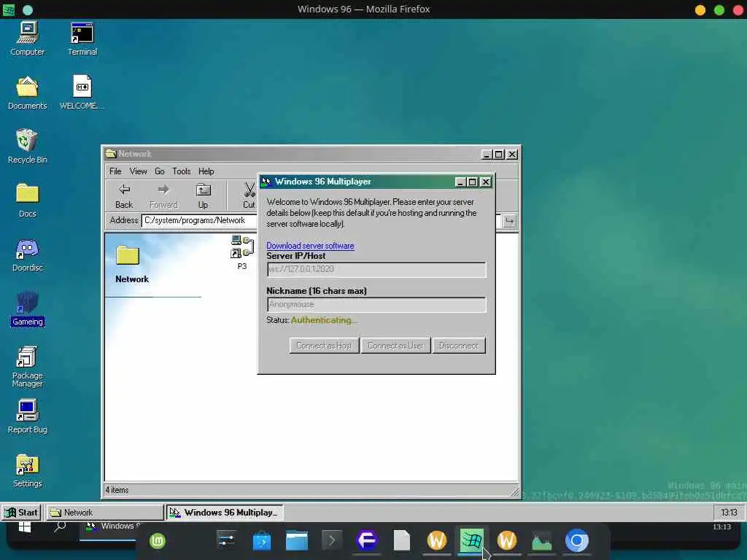Close the Network explorer window
The height and width of the screenshot is (560, 747).
(512, 155)
